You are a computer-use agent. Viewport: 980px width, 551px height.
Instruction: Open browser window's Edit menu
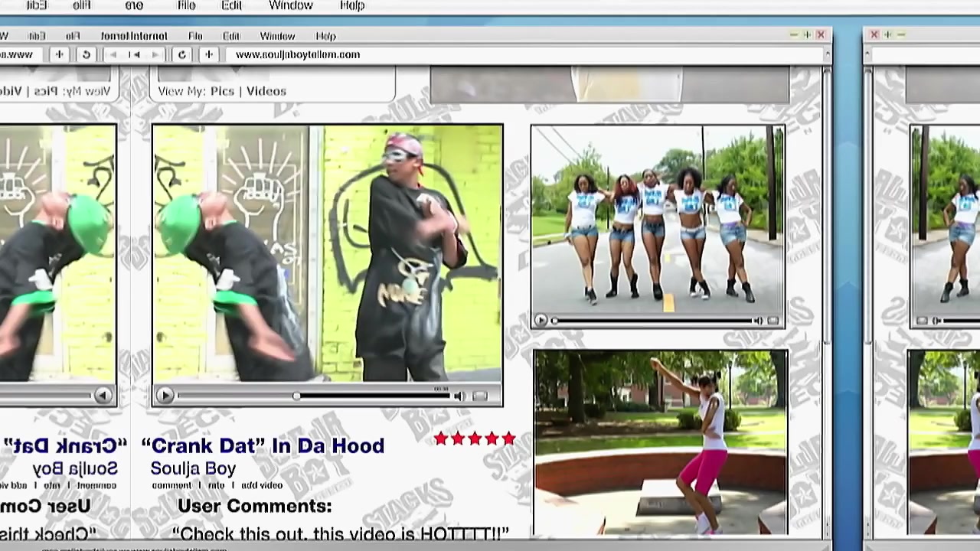(x=231, y=36)
